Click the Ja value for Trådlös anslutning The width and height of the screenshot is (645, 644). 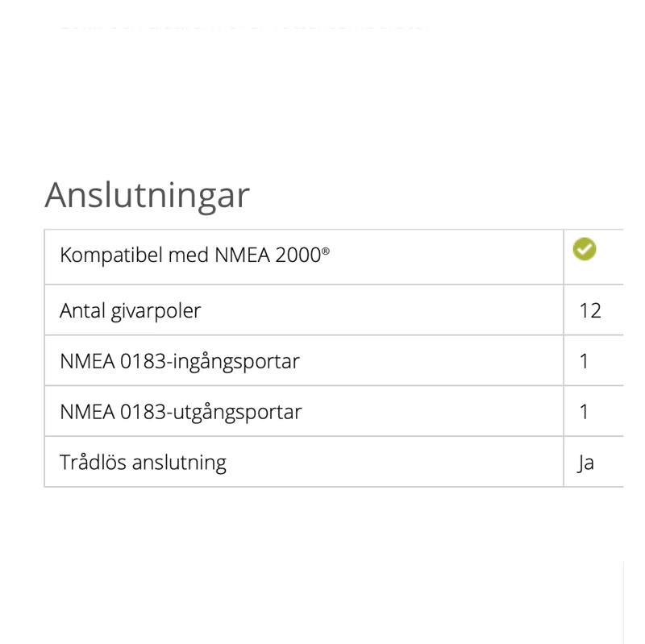point(586,463)
